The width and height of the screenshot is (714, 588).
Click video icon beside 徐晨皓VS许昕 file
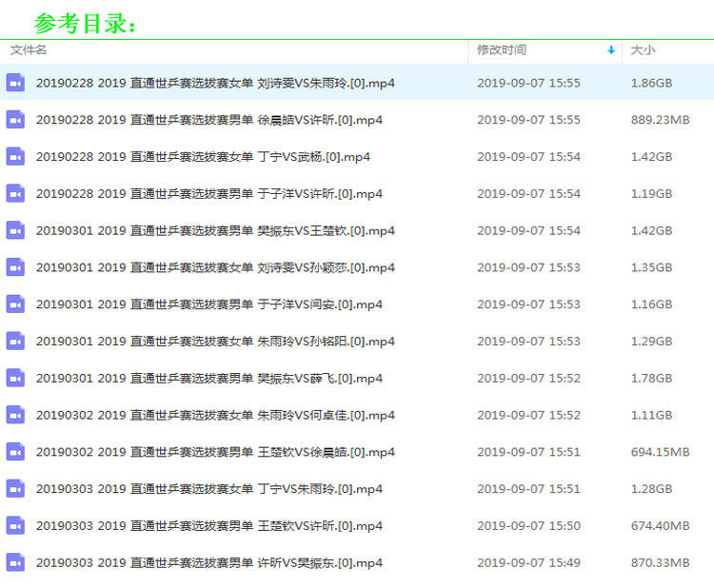tap(15, 120)
